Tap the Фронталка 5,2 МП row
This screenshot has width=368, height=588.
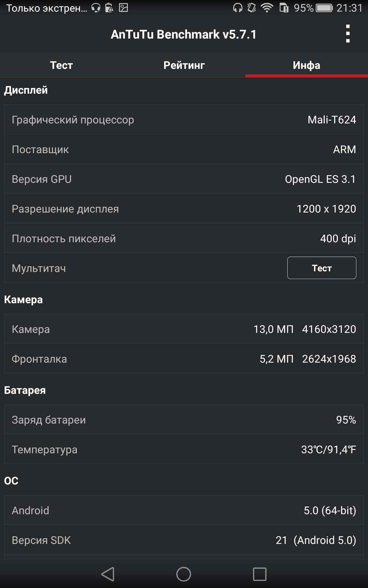184,359
